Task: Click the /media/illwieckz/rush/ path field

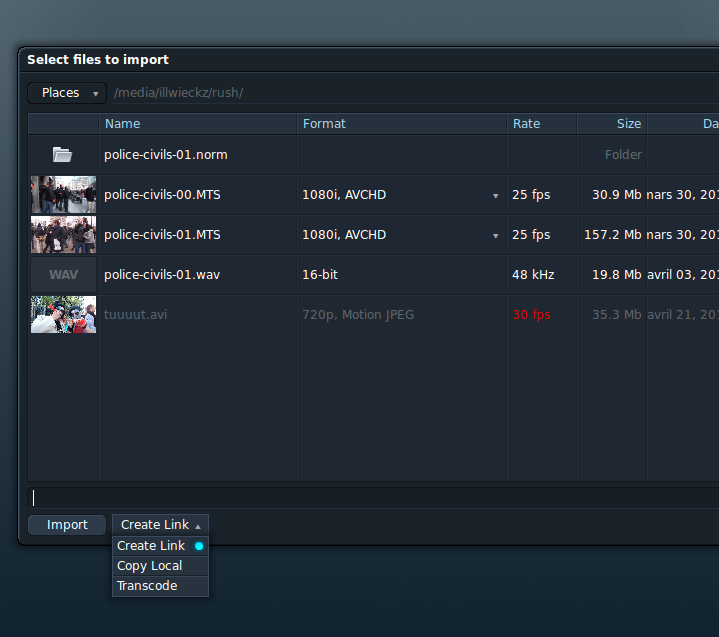Action: (x=416, y=93)
